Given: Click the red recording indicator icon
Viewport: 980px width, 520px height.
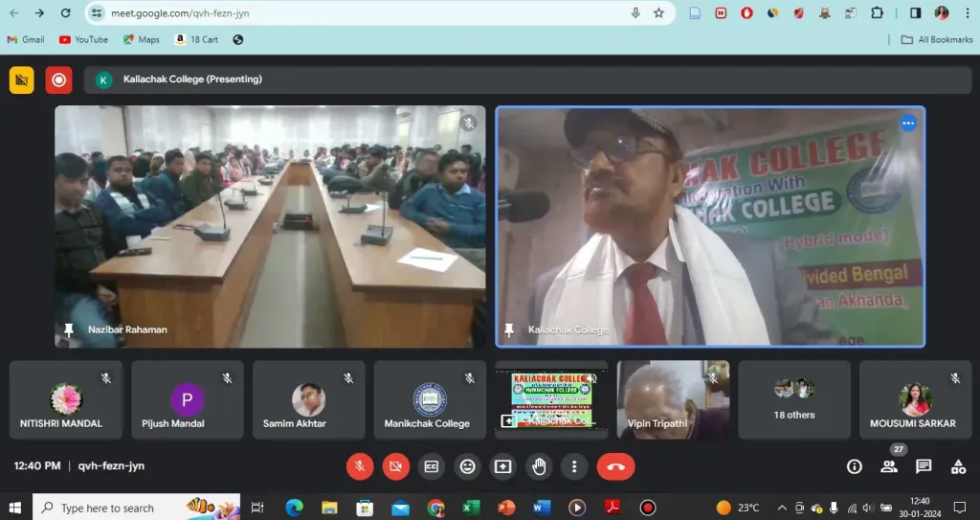Looking at the screenshot, I should tap(58, 79).
